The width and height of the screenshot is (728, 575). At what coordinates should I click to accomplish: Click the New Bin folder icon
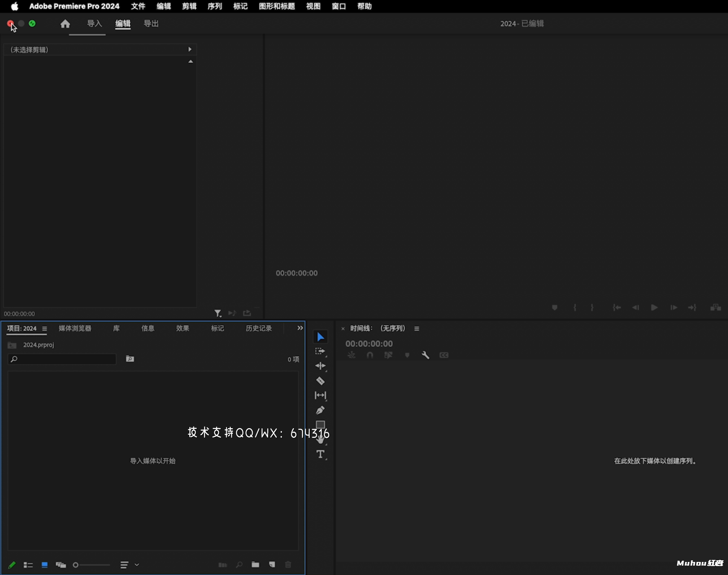[255, 565]
